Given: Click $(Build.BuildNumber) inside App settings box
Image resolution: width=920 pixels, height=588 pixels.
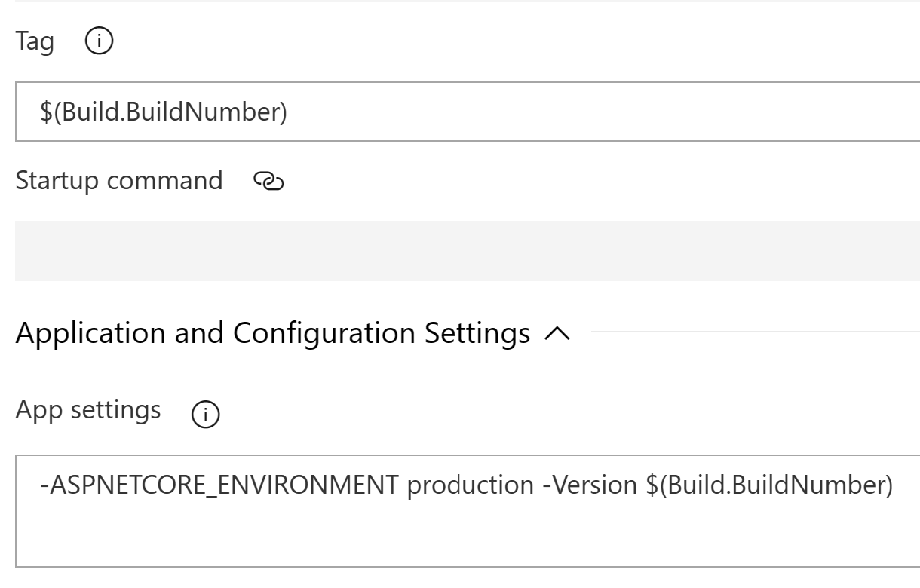Looking at the screenshot, I should (769, 485).
